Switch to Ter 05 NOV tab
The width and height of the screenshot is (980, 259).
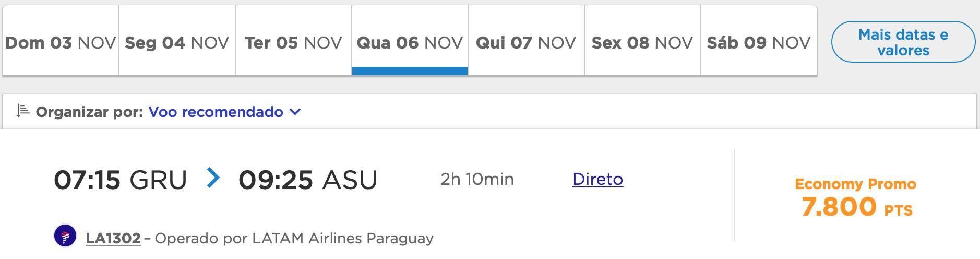pyautogui.click(x=293, y=41)
